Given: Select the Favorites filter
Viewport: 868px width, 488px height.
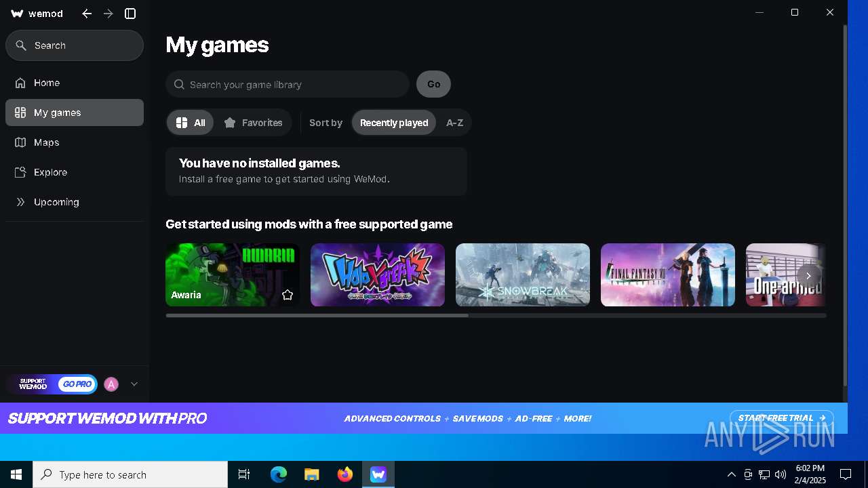Looking at the screenshot, I should point(253,123).
